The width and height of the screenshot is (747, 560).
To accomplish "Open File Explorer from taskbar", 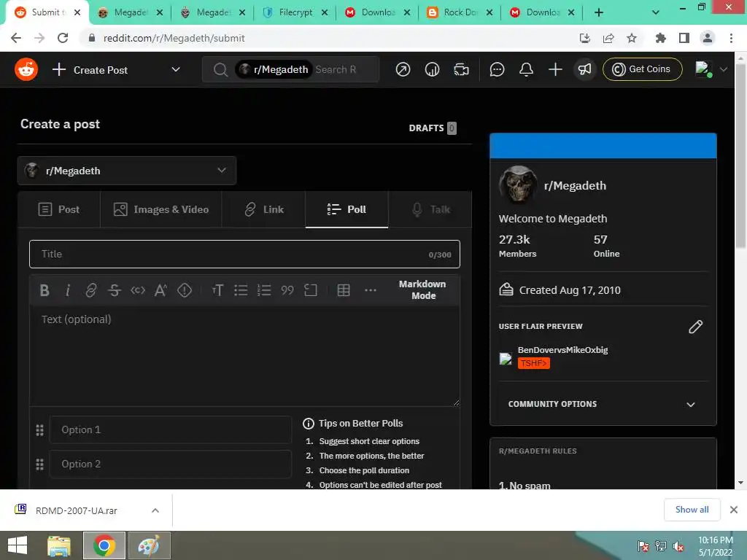I will [x=59, y=545].
